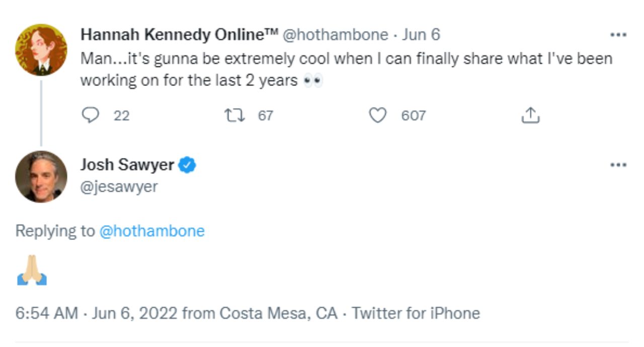This screenshot has width=644, height=347.
Task: Click the eyes emoji in Hannah's tweet
Action: (x=313, y=80)
